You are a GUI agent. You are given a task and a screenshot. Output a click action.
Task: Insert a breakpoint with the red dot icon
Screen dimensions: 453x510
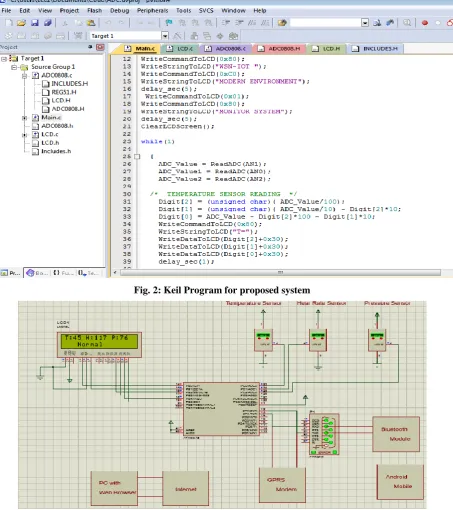425,23
